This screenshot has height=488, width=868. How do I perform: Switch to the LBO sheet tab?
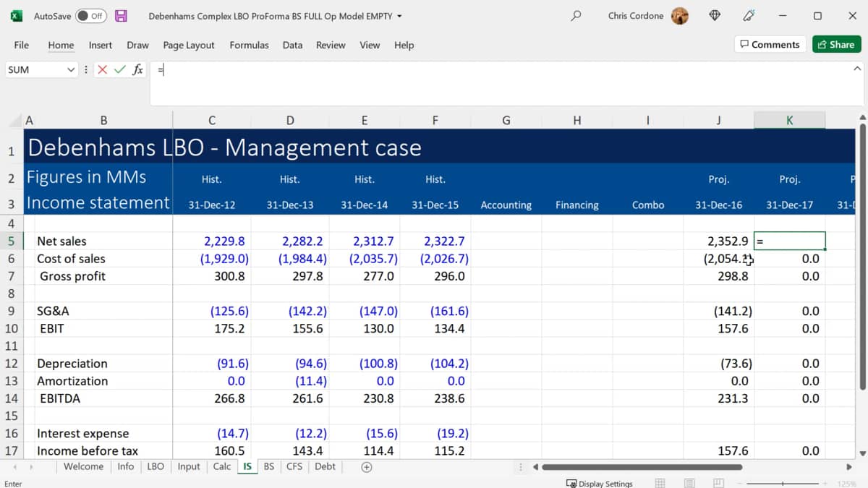(156, 466)
